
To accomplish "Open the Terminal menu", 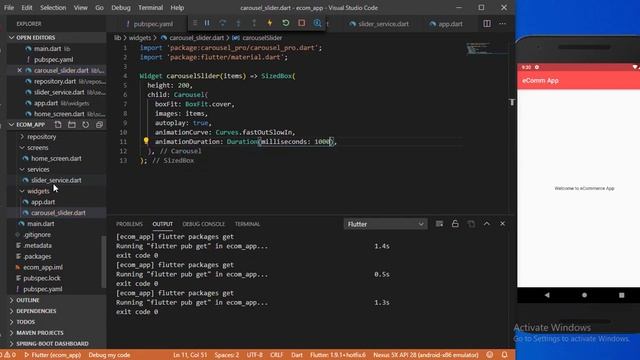I will (150, 7).
